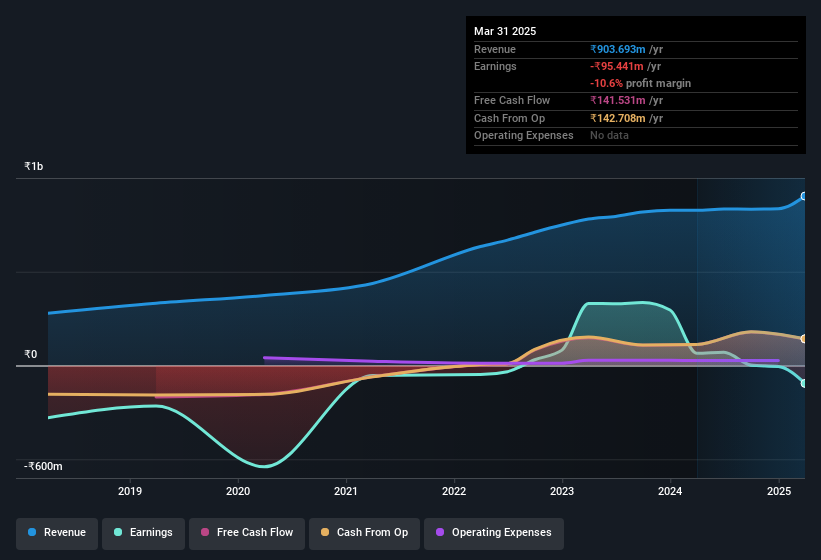Toggle the Operating Expenses legend series

pyautogui.click(x=494, y=533)
